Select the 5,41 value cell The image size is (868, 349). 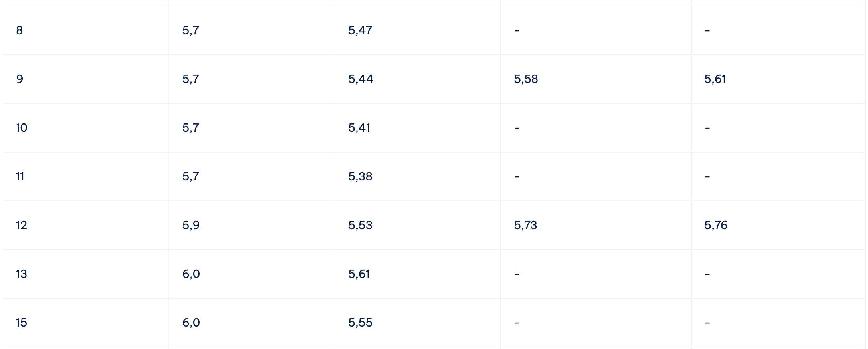tap(418, 128)
